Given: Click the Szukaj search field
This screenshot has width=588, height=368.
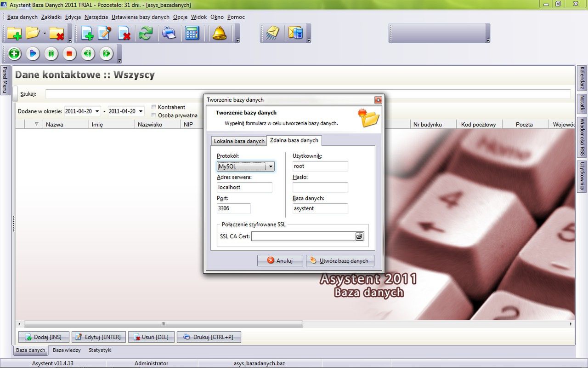Looking at the screenshot, I should [308, 94].
